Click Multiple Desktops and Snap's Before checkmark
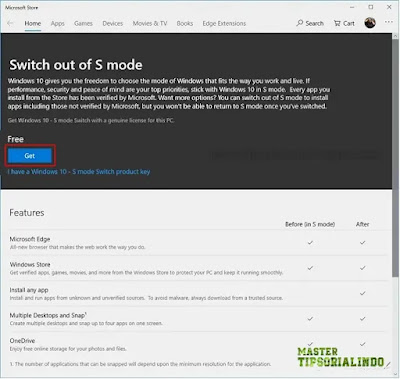The image size is (400, 379). [310, 319]
